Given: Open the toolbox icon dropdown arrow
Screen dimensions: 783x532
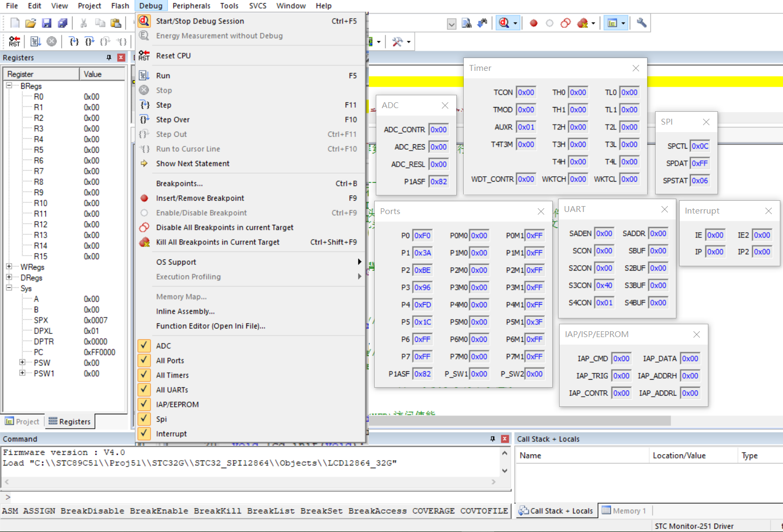Looking at the screenshot, I should 409,42.
